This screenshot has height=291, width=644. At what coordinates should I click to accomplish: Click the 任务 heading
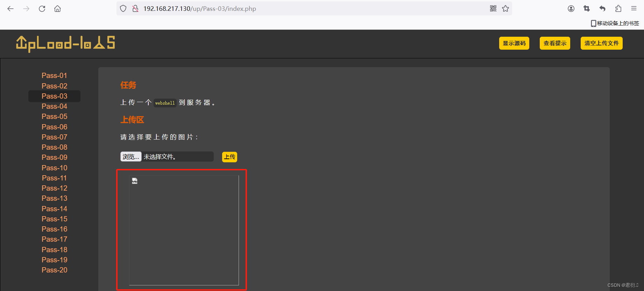(x=128, y=85)
